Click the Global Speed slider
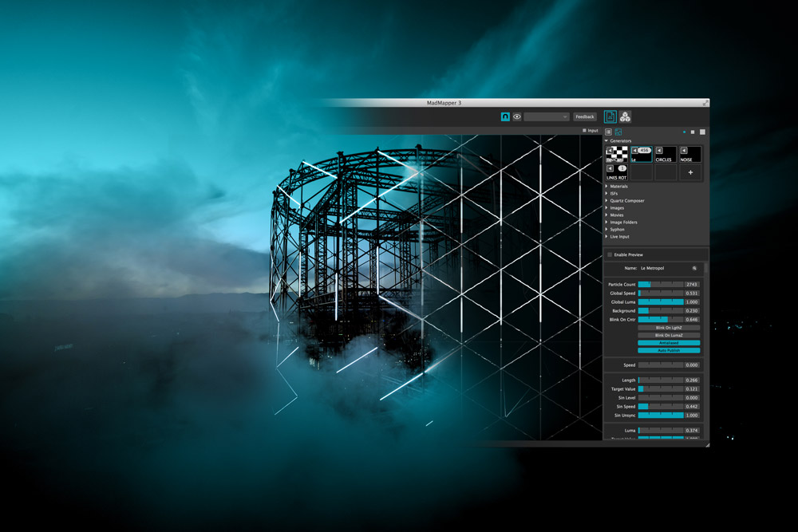 (x=660, y=294)
